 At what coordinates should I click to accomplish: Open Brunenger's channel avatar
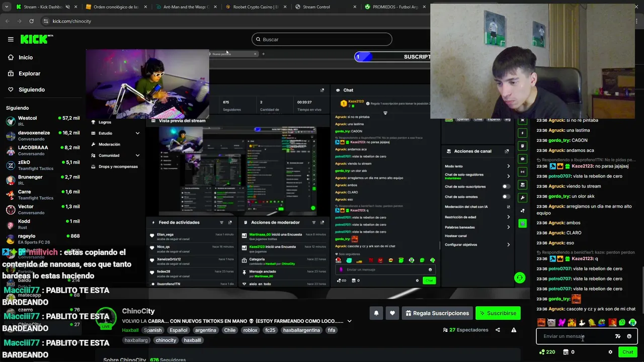(x=11, y=180)
